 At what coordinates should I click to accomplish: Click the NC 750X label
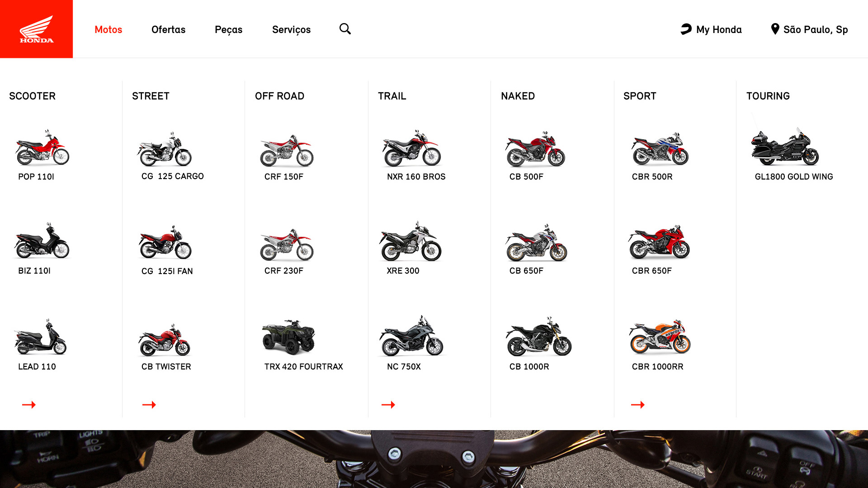pos(404,367)
